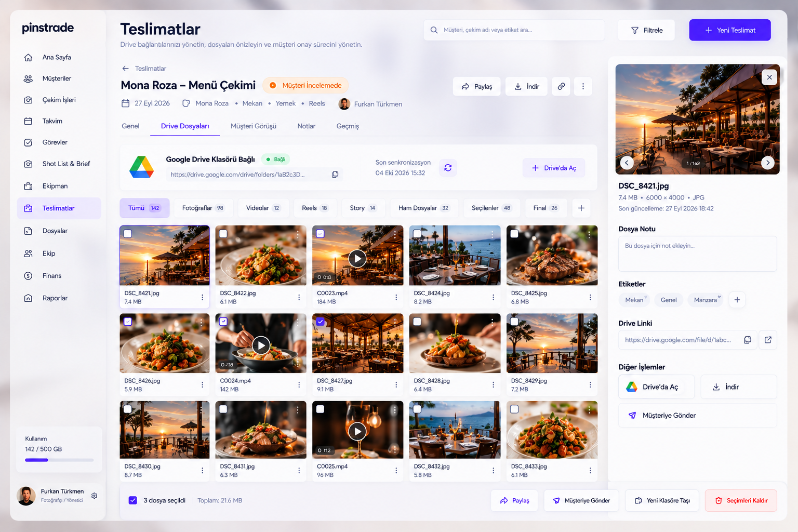Show the Reels file category

[x=315, y=208]
